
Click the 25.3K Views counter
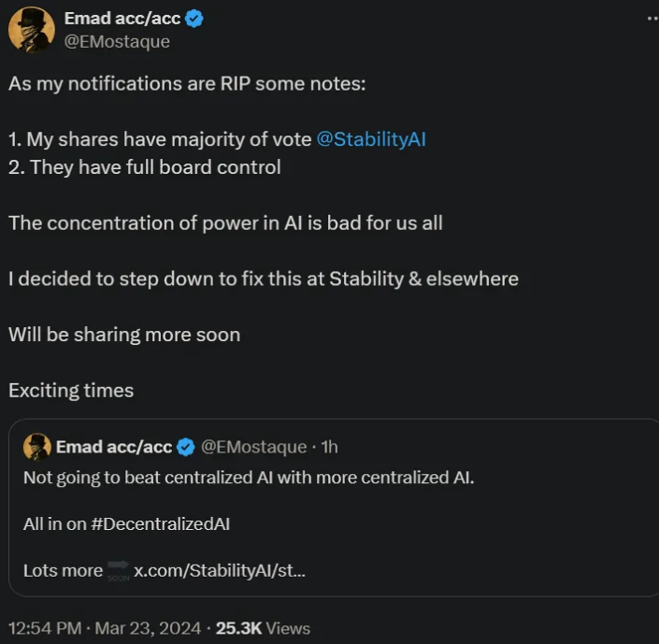point(263,628)
